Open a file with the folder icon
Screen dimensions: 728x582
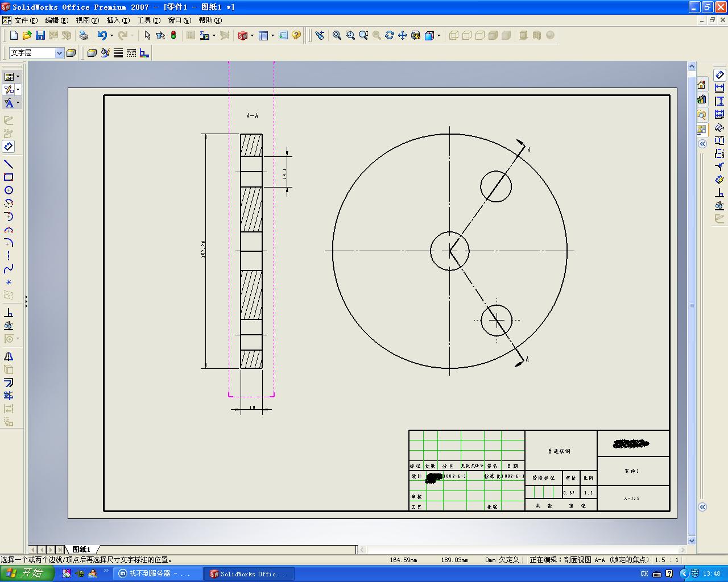[x=27, y=35]
